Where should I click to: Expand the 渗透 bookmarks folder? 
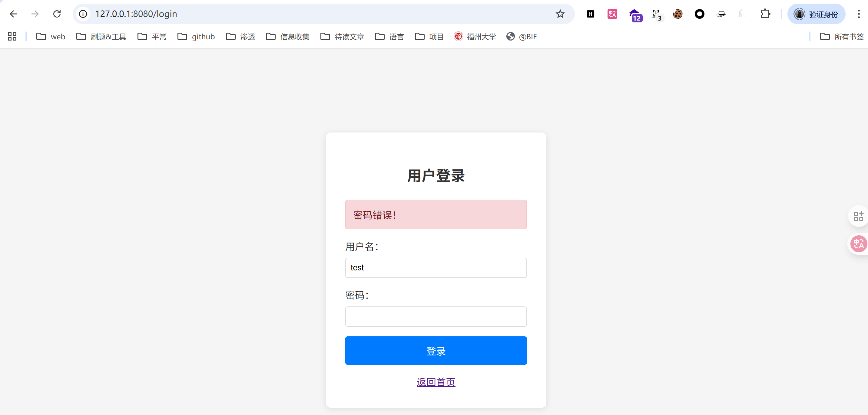[x=240, y=36]
